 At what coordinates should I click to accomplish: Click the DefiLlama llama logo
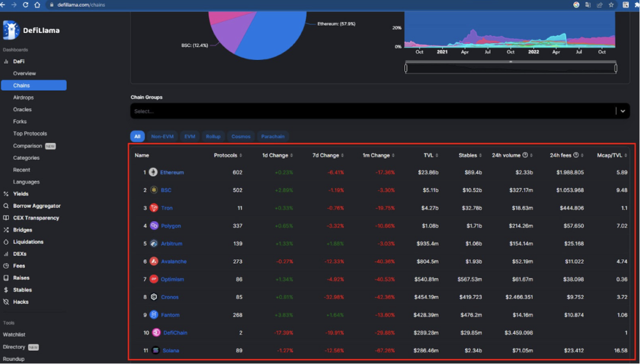pos(11,30)
